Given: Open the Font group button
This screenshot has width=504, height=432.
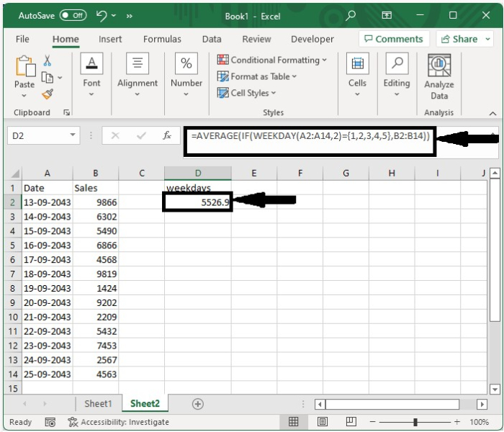Looking at the screenshot, I should click(91, 75).
